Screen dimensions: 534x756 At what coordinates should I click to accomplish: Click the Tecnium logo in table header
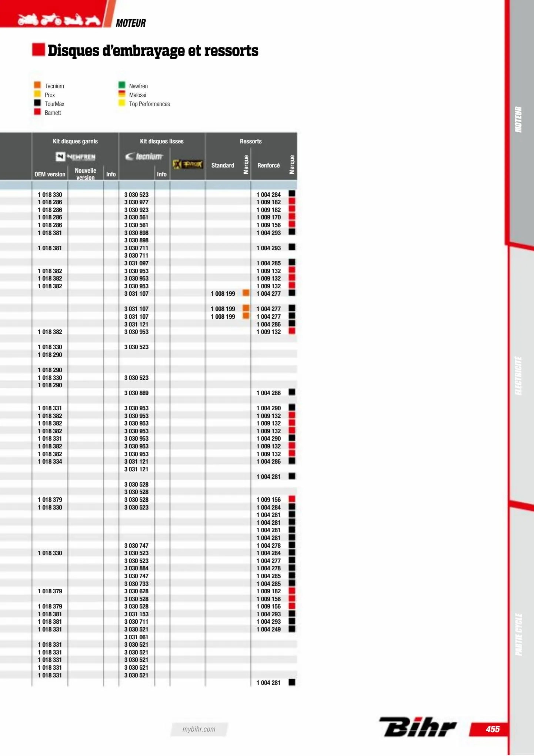pos(144,156)
